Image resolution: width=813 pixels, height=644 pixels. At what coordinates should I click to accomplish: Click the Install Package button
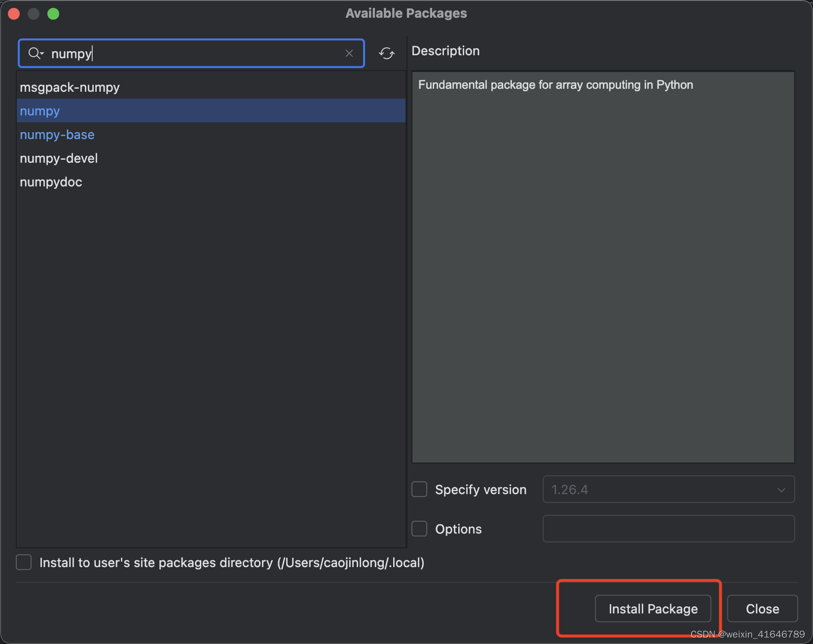653,608
